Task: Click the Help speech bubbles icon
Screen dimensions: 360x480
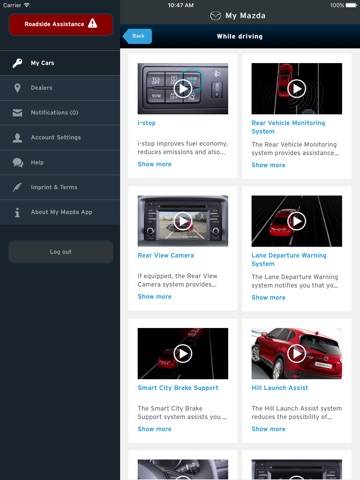Action: (18, 162)
